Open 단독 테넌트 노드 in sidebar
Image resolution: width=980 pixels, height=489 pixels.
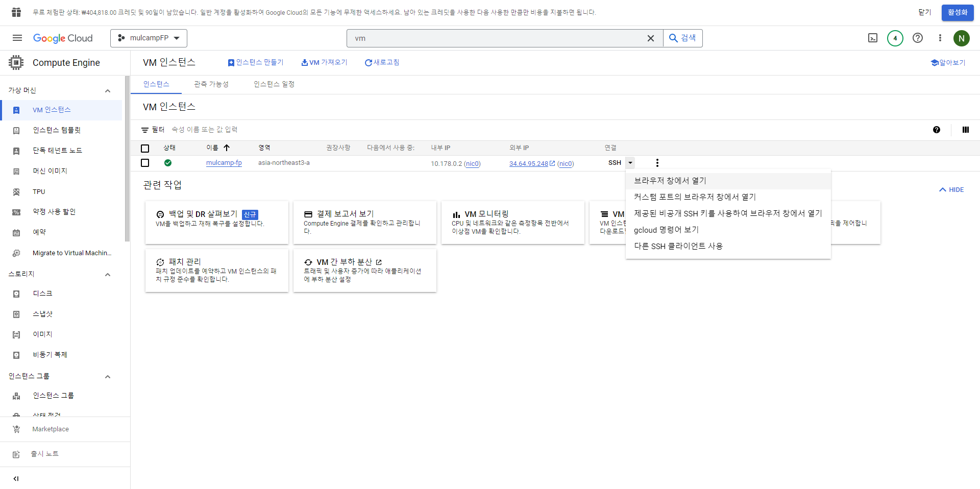click(x=61, y=151)
